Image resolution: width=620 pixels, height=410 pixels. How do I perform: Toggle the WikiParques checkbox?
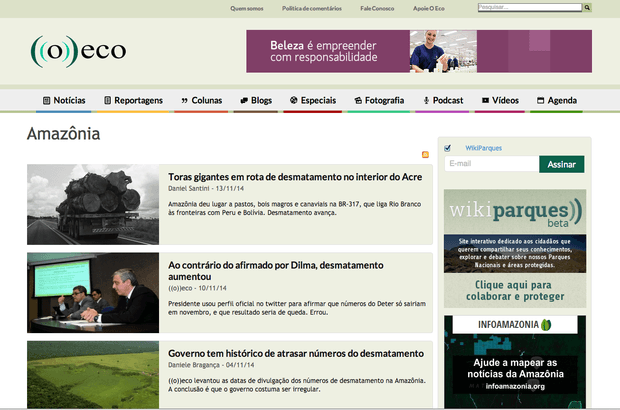(447, 148)
